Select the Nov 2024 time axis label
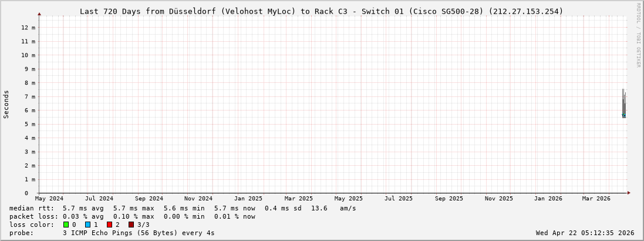The height and width of the screenshot is (241, 644). 198,199
